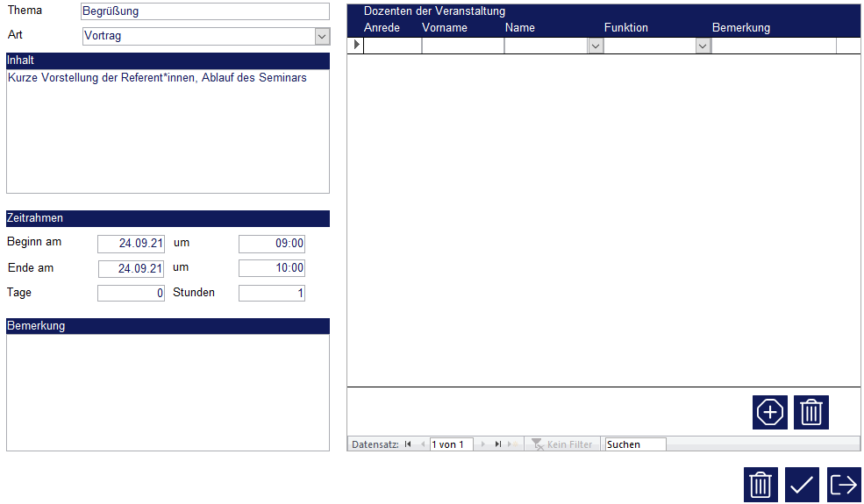Click into the Inhalt text area

pos(168,131)
